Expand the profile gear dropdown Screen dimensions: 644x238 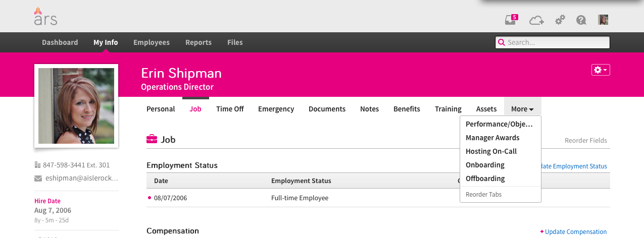(600, 70)
